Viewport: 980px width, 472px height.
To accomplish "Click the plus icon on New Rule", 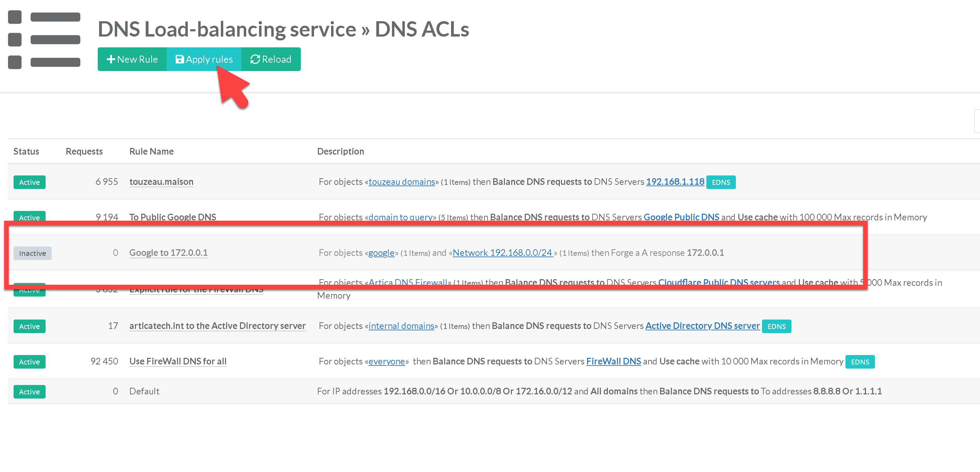I will 111,60.
